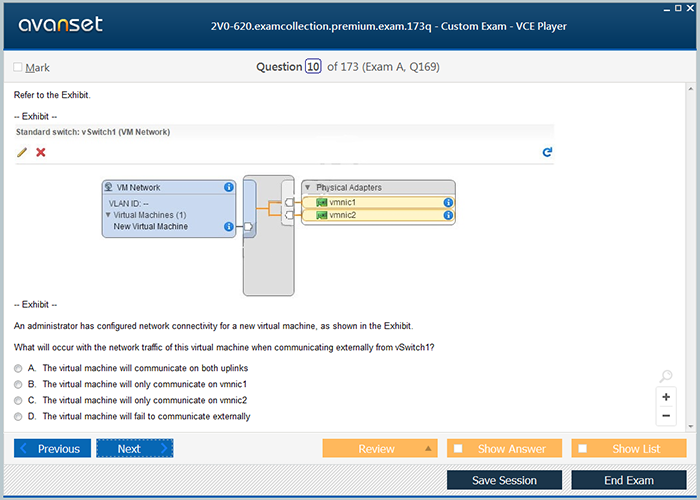The width and height of the screenshot is (700, 500).
Task: Zoom in with the plus button
Action: (666, 397)
